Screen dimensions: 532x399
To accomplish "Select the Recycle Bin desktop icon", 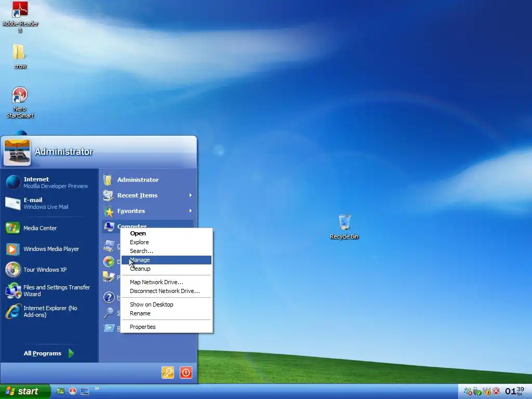I will [344, 227].
